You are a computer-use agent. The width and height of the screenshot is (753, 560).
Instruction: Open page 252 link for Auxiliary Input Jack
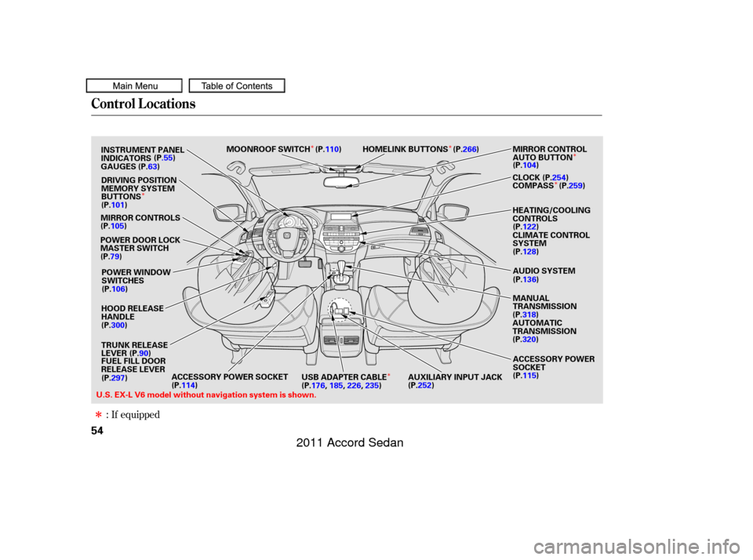click(424, 385)
